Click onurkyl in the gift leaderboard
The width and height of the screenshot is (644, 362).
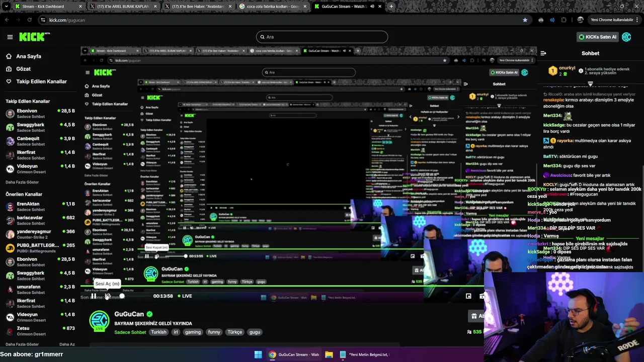[567, 68]
